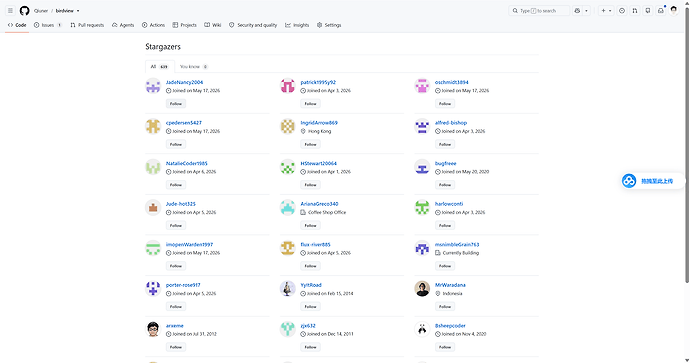Click the GitHub logo icon

[25, 11]
